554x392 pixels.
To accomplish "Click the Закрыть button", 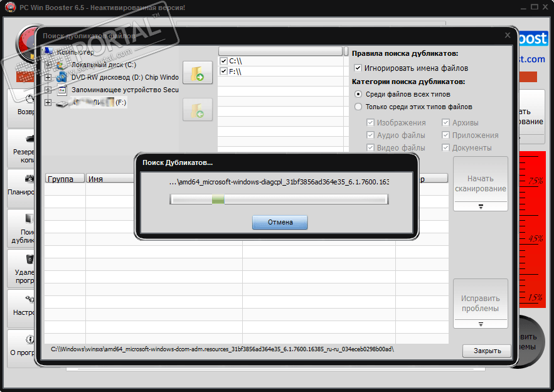I will coord(487,351).
